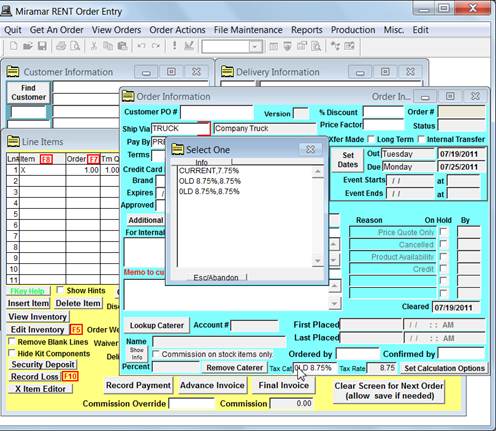Enable the Show Hints checkbox
Image resolution: width=496 pixels, height=431 pixels.
tap(60, 290)
